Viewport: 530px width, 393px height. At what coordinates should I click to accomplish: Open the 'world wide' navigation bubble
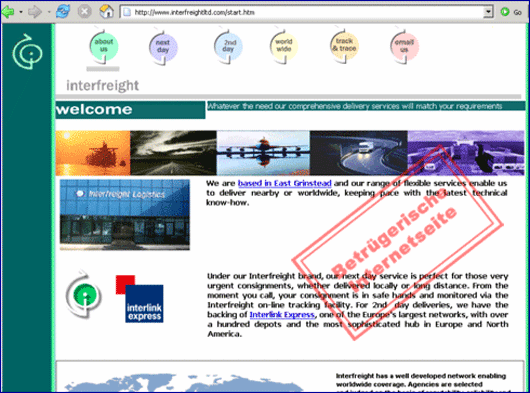tap(283, 46)
